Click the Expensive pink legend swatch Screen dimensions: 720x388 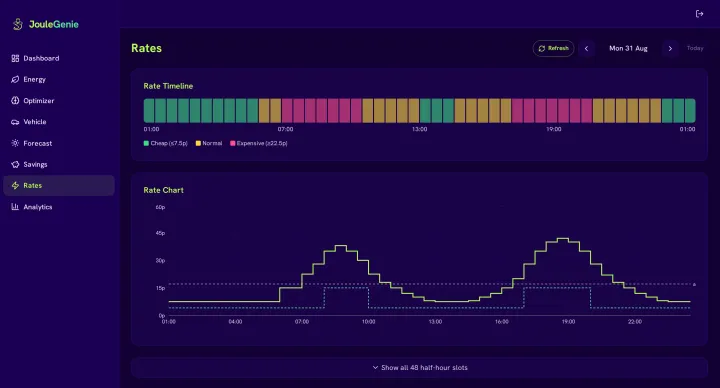(232, 143)
